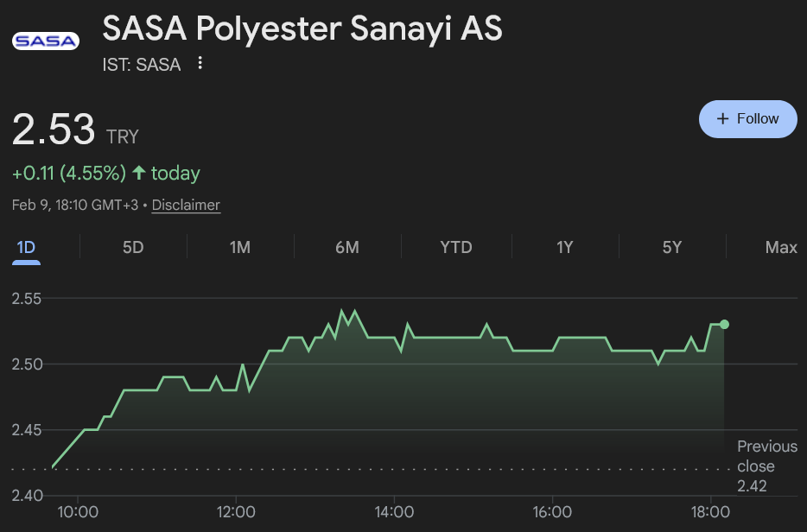Open the three-dot more options menu
807x532 pixels.
[x=200, y=63]
